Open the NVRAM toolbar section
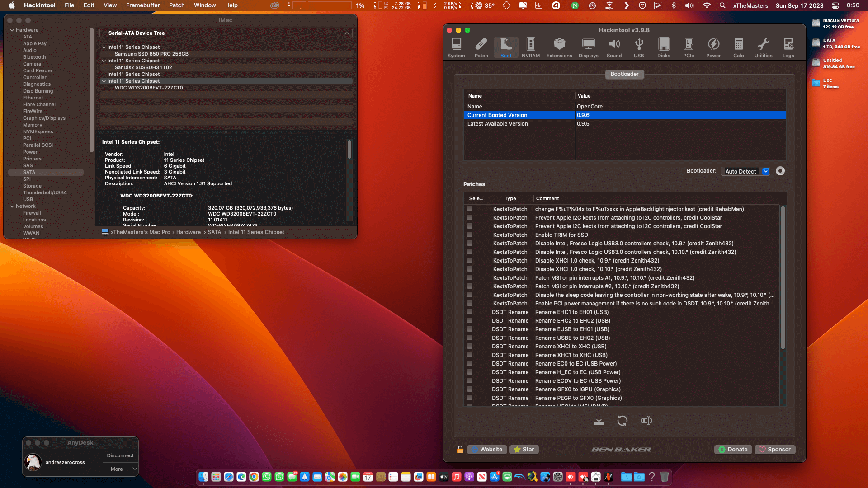868x488 pixels. (x=531, y=48)
